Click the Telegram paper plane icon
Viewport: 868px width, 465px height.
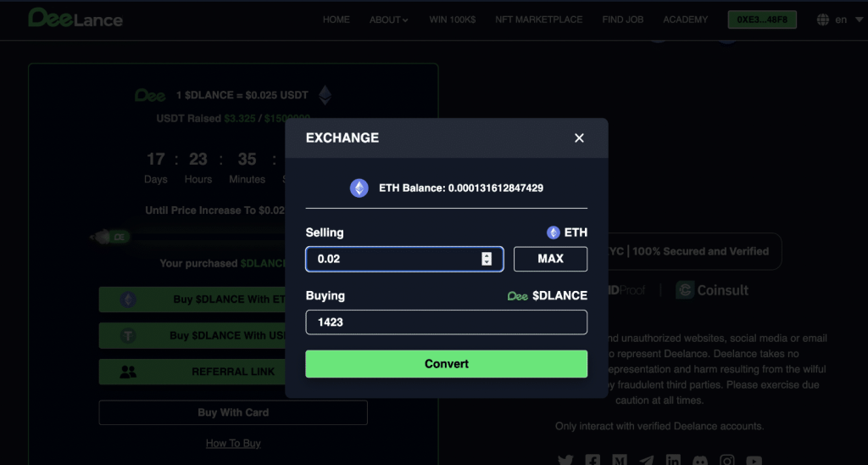click(x=647, y=461)
